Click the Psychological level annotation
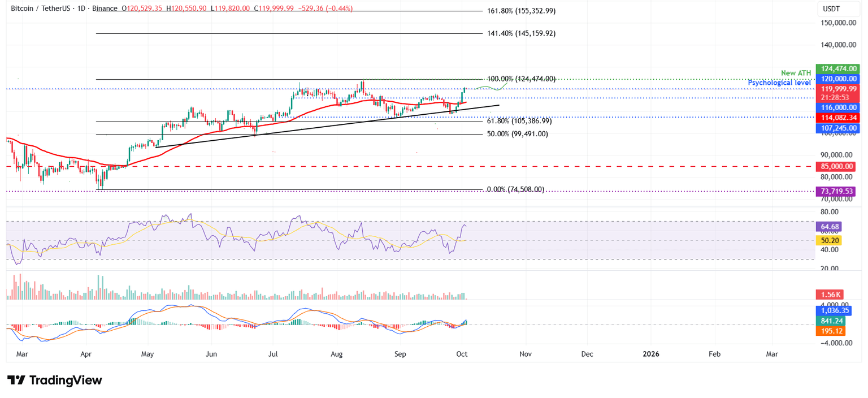 point(779,82)
